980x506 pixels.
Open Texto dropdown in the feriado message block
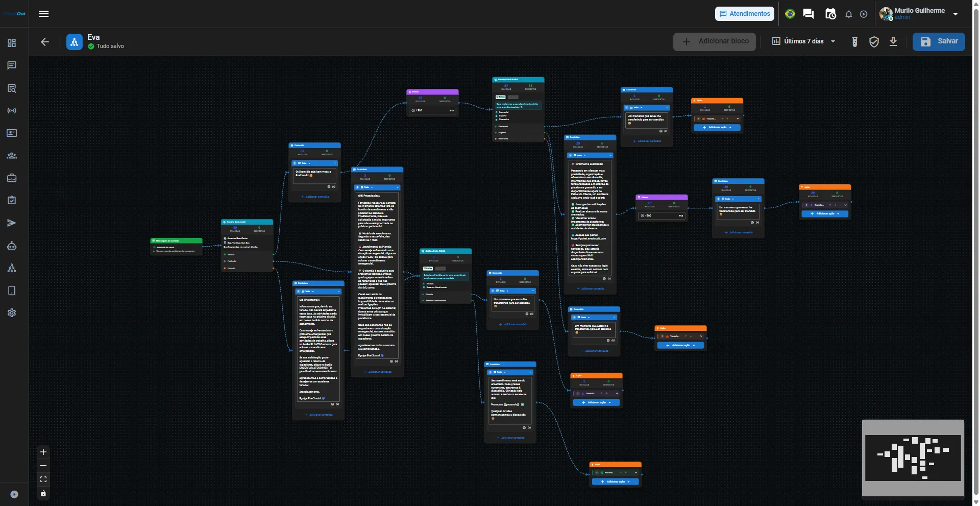pos(308,292)
